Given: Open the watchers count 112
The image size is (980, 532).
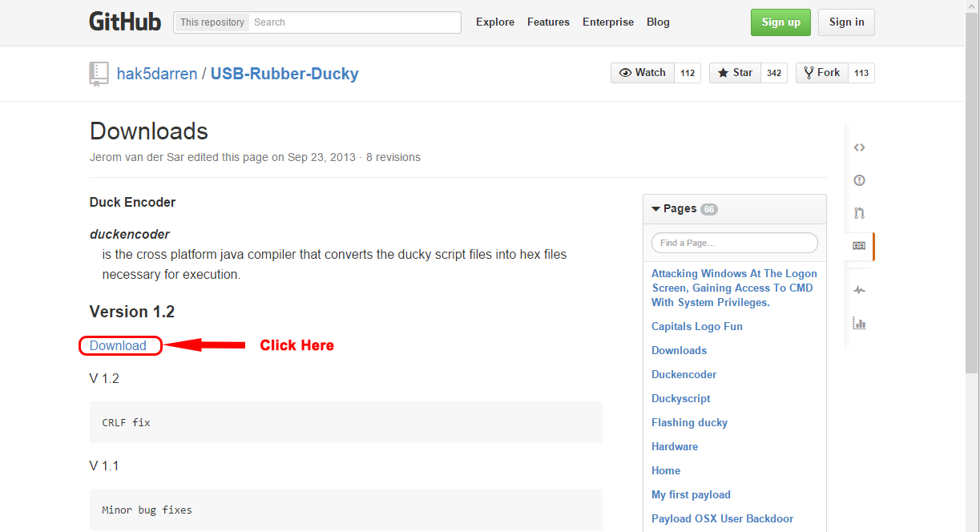Looking at the screenshot, I should coord(688,73).
